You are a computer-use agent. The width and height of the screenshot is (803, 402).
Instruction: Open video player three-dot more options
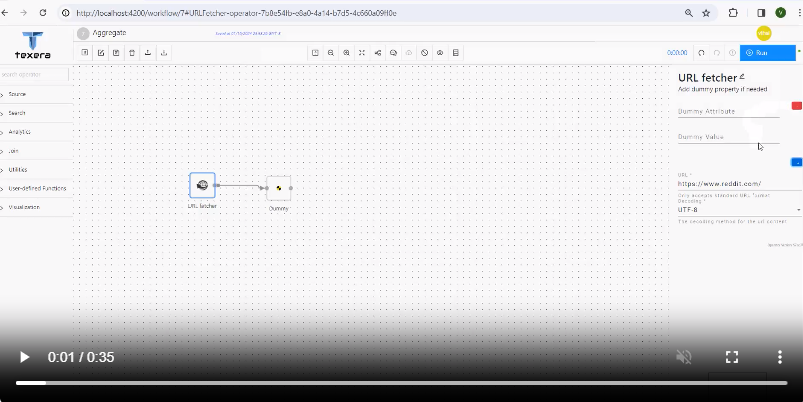779,357
